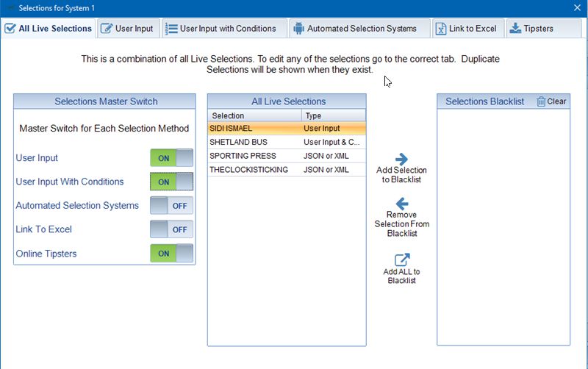588x369 pixels.
Task: Click the download icon on the Tipsters tab
Action: [515, 29]
